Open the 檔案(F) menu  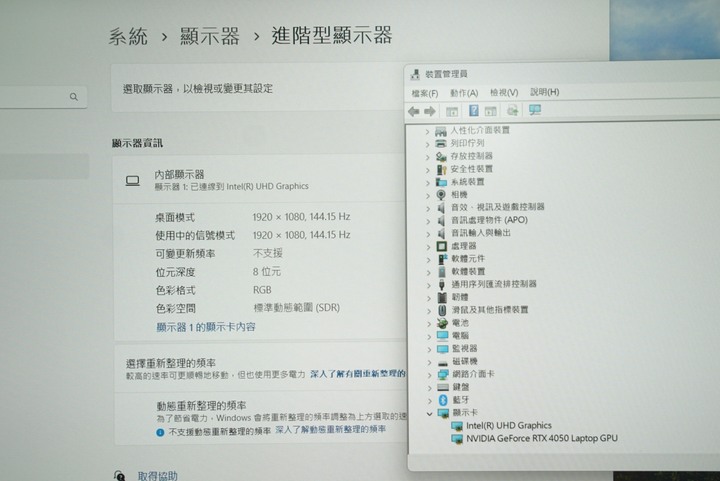(x=425, y=93)
